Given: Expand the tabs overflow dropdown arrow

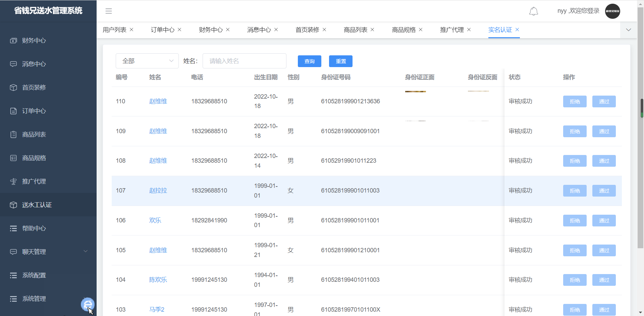Looking at the screenshot, I should [x=629, y=30].
